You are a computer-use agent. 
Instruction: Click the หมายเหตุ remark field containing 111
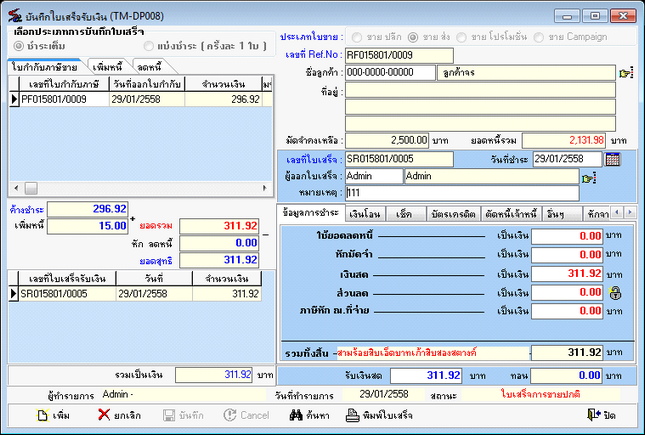462,193
